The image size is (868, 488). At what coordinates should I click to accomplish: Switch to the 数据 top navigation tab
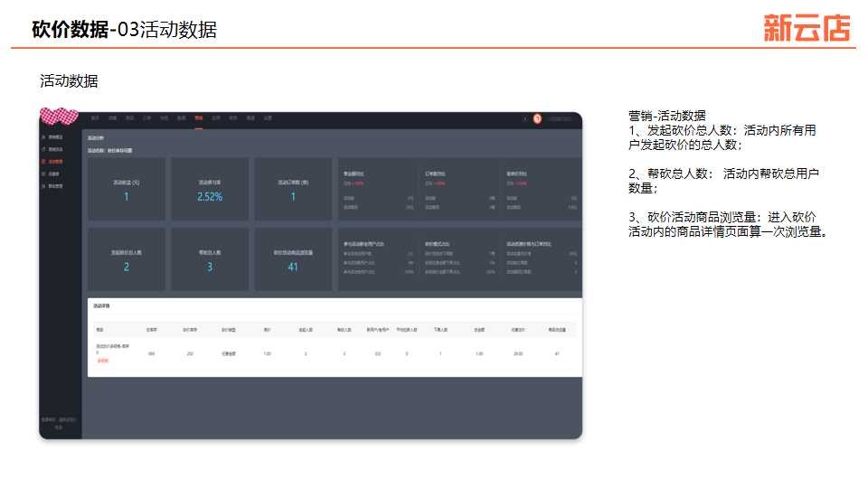pyautogui.click(x=181, y=117)
